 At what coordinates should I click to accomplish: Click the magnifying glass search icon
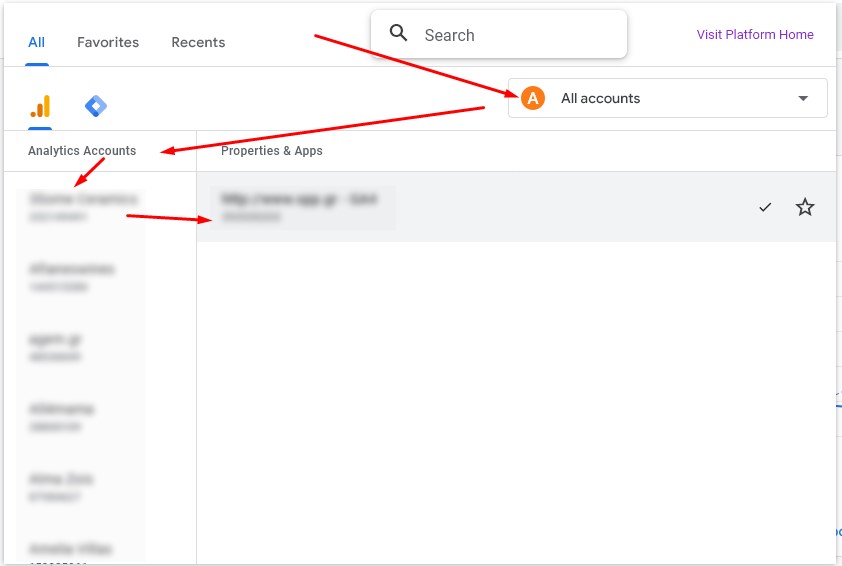(x=399, y=34)
